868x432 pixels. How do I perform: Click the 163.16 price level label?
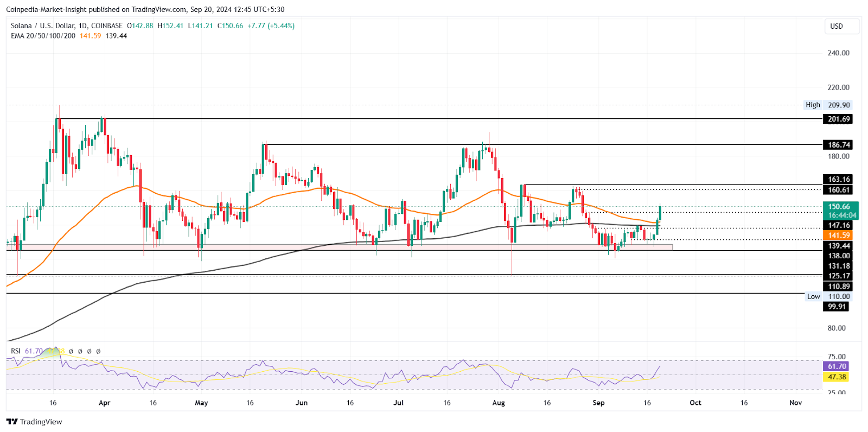coord(838,179)
